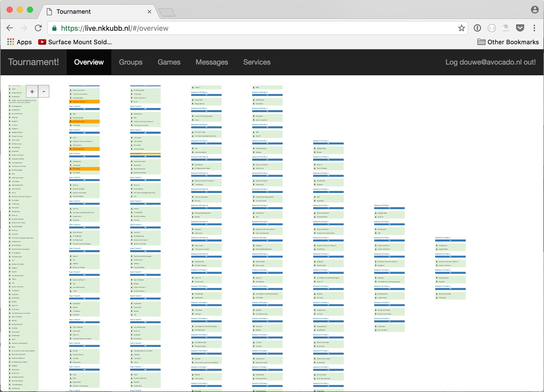This screenshot has width=544, height=392.
Task: Open Schema A 1/4 Finale: 1
Action: pyautogui.click(x=321, y=141)
